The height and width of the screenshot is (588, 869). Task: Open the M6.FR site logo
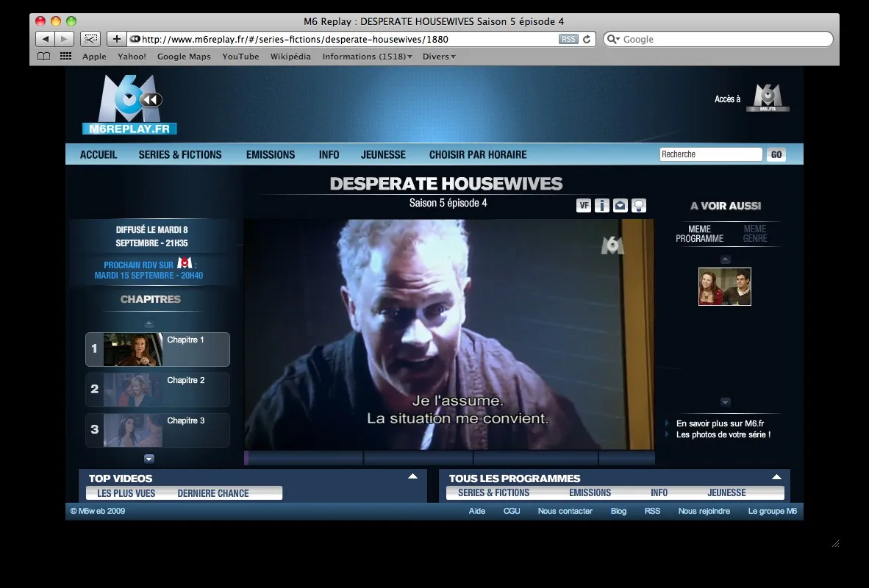pyautogui.click(x=768, y=98)
